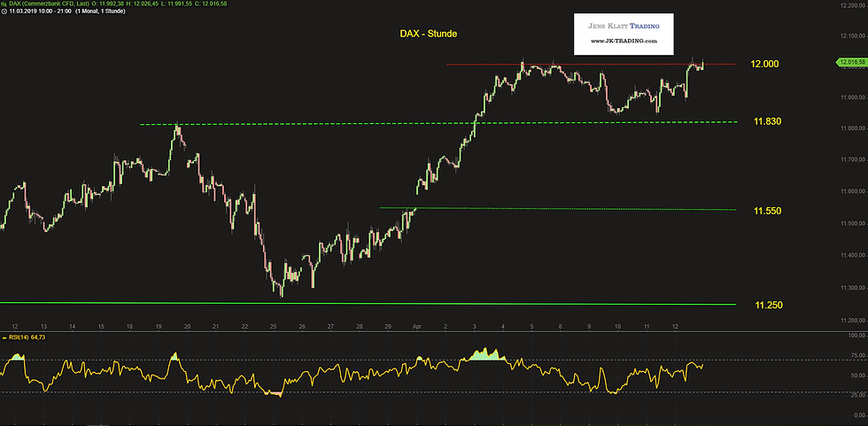Image resolution: width=868 pixels, height=426 pixels.
Task: Select the red dotted resistance line at 12.000
Action: pos(592,64)
